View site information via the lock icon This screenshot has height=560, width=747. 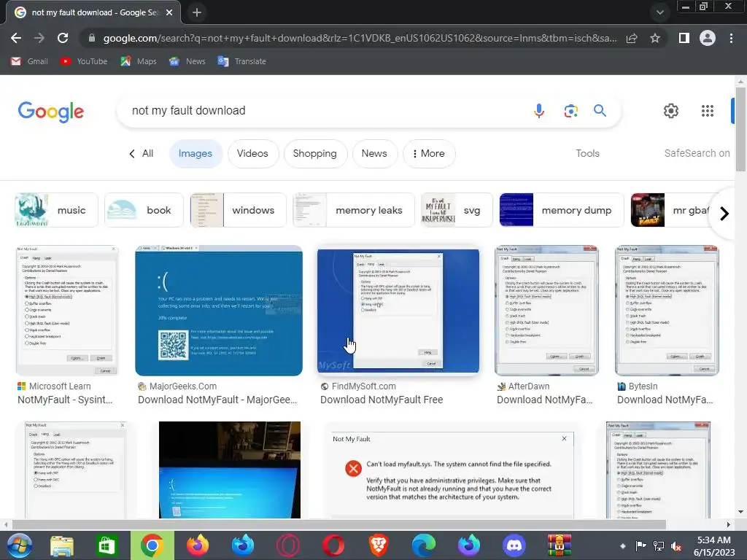point(92,38)
